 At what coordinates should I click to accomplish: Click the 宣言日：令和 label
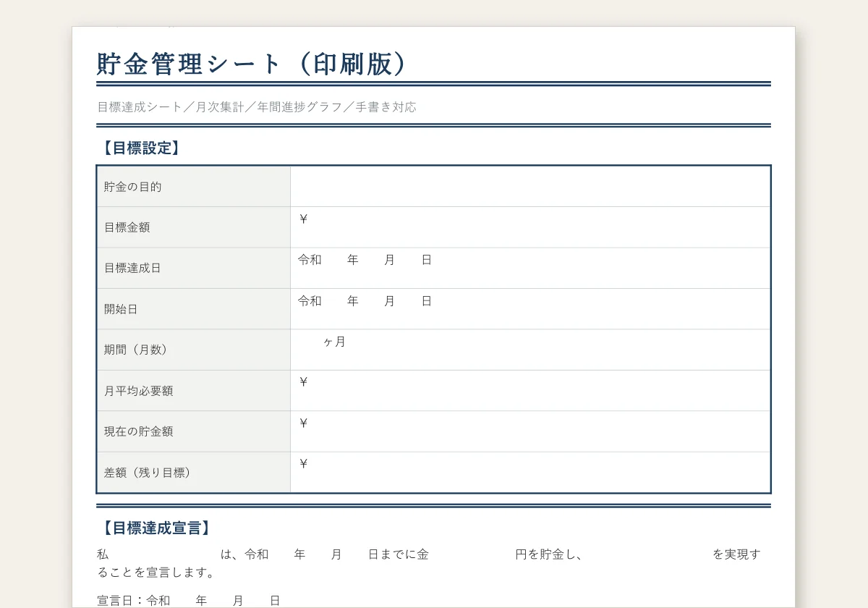point(134,601)
